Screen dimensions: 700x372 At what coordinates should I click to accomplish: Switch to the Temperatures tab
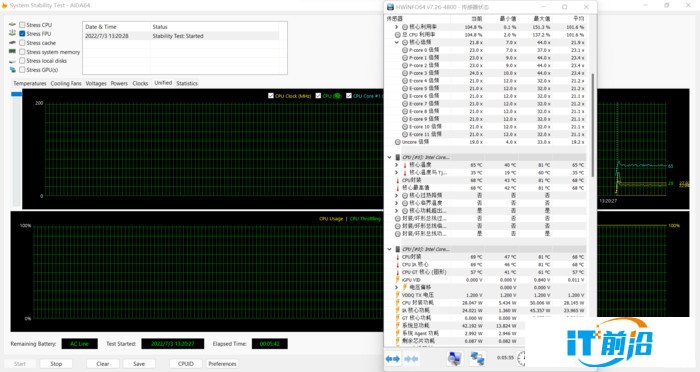click(x=29, y=84)
